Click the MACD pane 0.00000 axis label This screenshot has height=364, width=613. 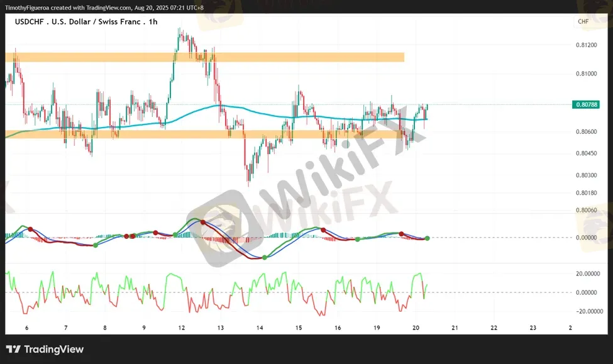point(585,238)
